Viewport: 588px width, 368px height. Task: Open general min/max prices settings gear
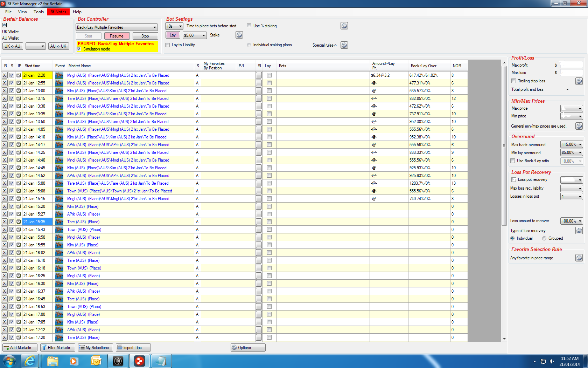[x=579, y=126]
